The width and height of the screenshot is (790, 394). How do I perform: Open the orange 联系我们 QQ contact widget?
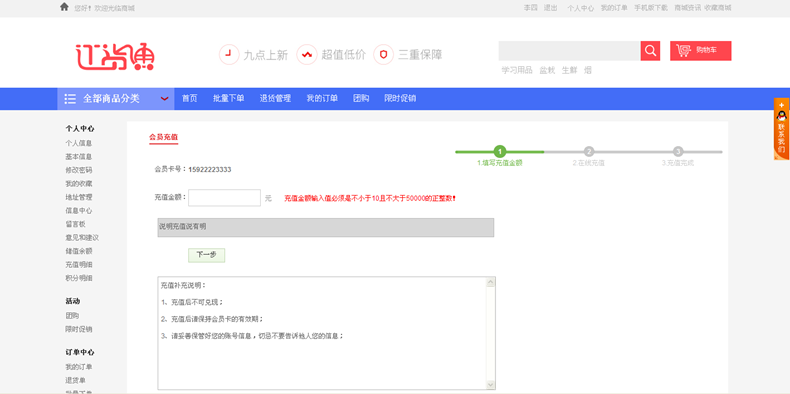[x=781, y=129]
